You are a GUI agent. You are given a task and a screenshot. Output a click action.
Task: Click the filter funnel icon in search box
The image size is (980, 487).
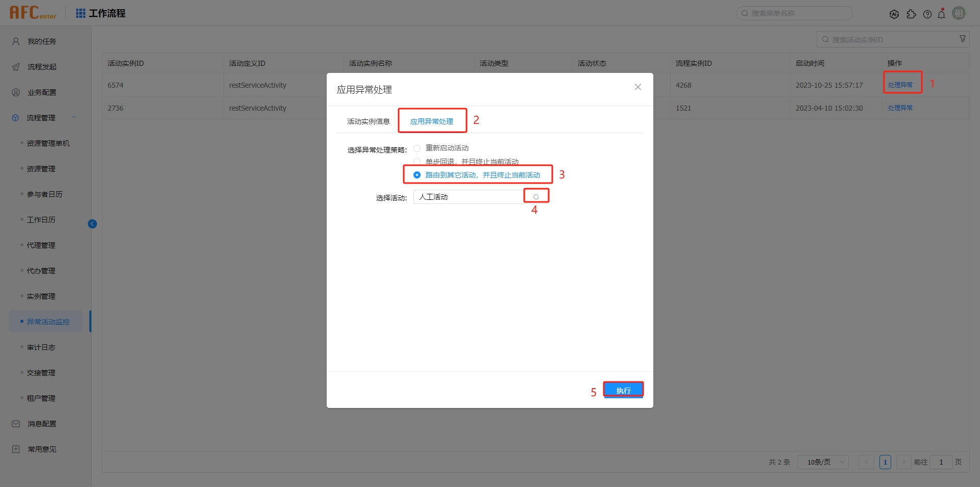click(963, 39)
